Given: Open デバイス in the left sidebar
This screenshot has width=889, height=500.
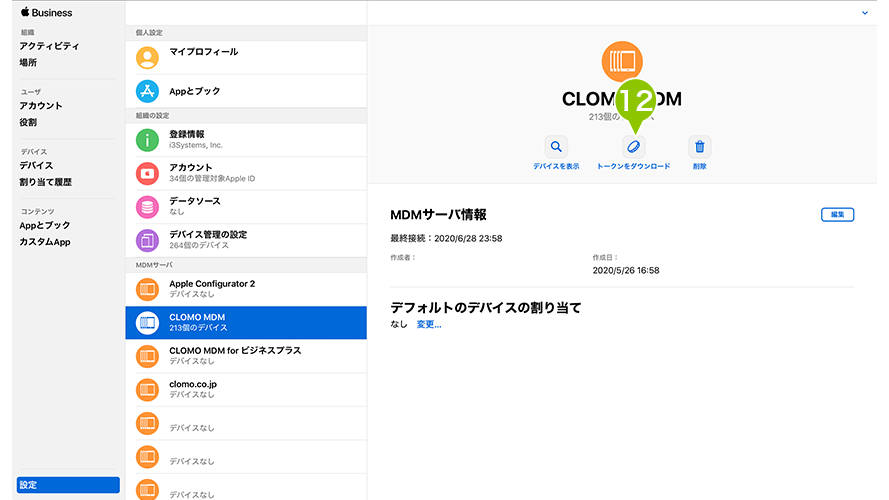Looking at the screenshot, I should tap(36, 166).
